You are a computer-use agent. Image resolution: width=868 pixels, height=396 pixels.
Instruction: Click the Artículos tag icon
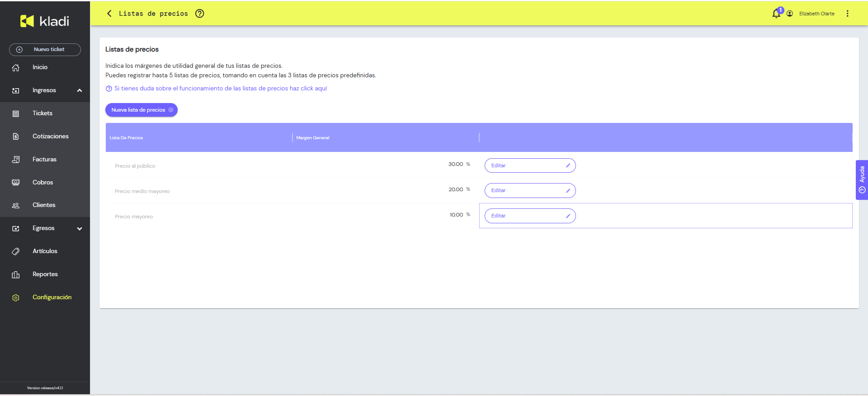[16, 251]
